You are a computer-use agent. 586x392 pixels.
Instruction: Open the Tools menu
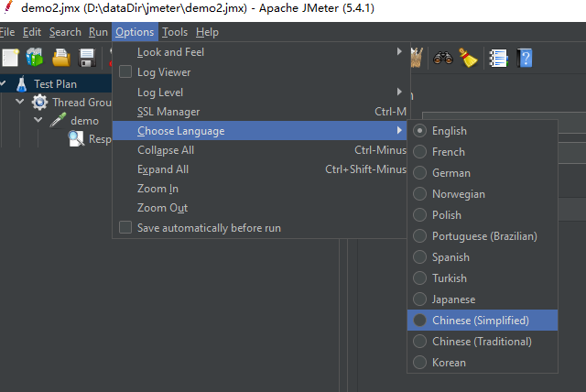[x=175, y=32]
